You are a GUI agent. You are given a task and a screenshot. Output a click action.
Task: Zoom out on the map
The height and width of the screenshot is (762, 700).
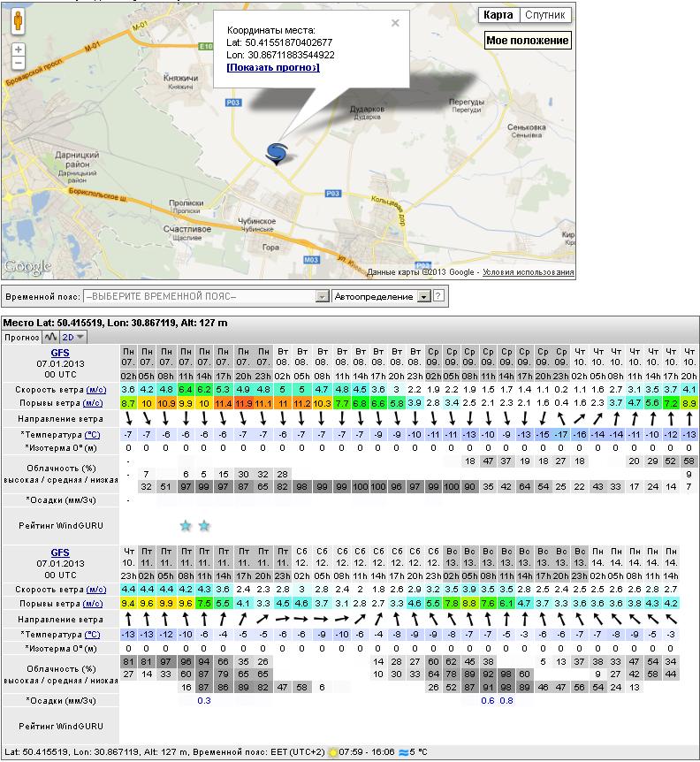pos(19,64)
